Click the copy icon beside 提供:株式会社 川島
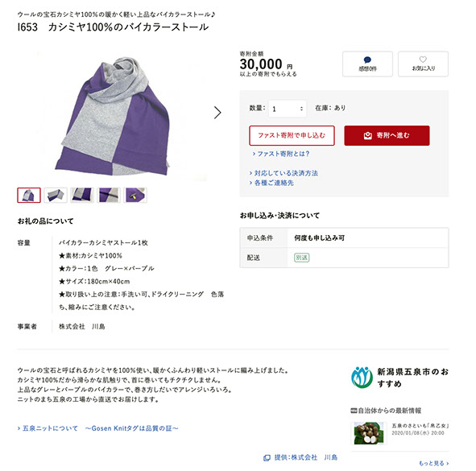 (x=267, y=458)
